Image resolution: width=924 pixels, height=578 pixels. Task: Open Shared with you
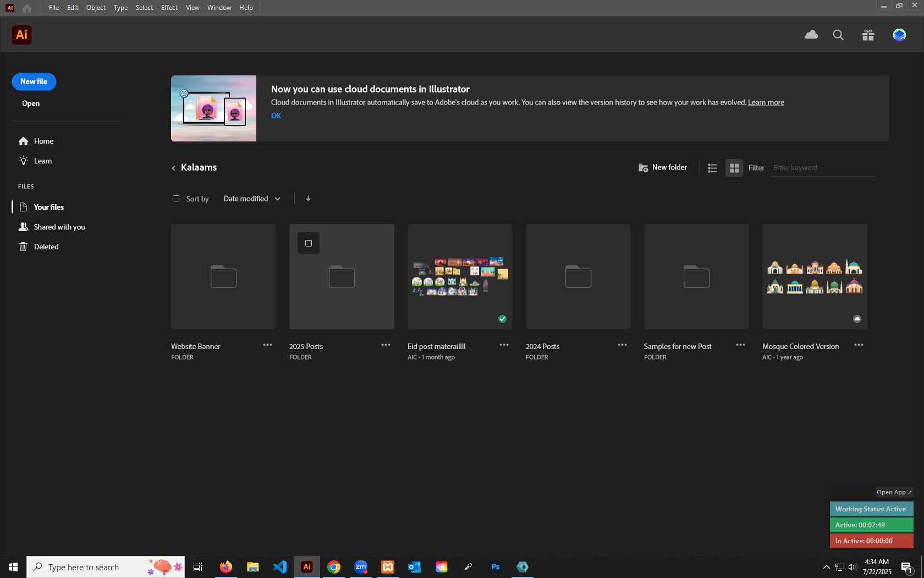(52, 227)
